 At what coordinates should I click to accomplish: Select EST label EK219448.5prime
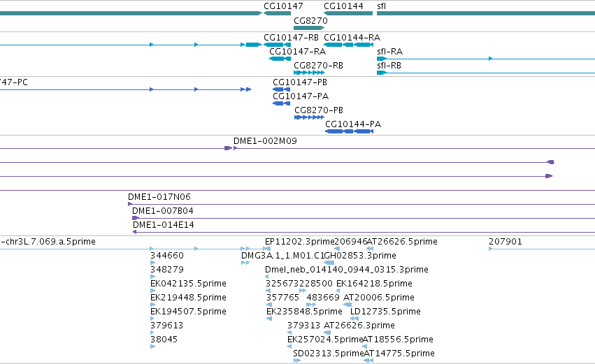coord(188,298)
